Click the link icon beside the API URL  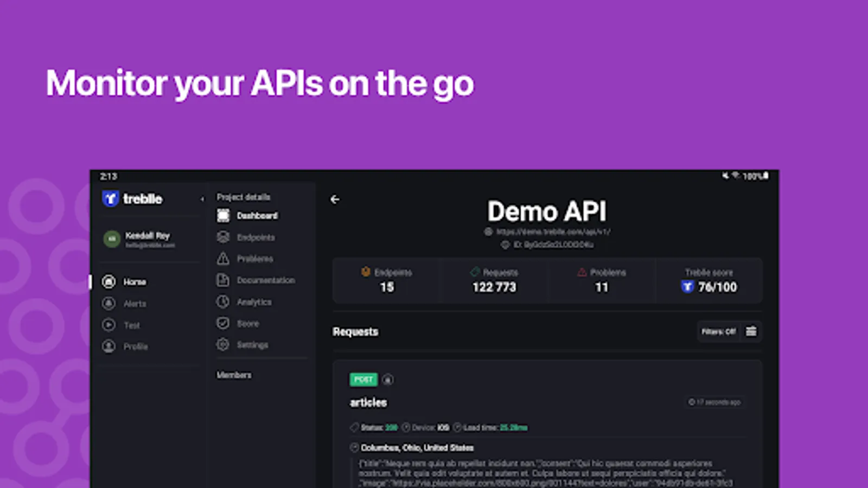pos(488,232)
